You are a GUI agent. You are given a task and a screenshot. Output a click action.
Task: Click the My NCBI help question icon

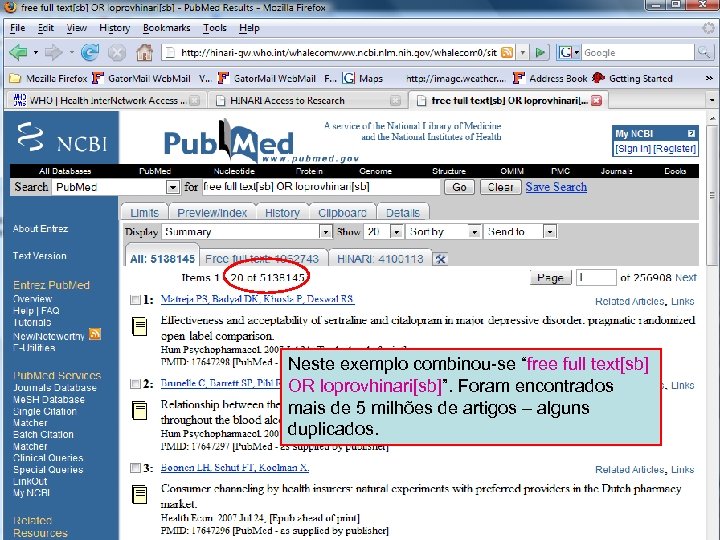coord(691,134)
